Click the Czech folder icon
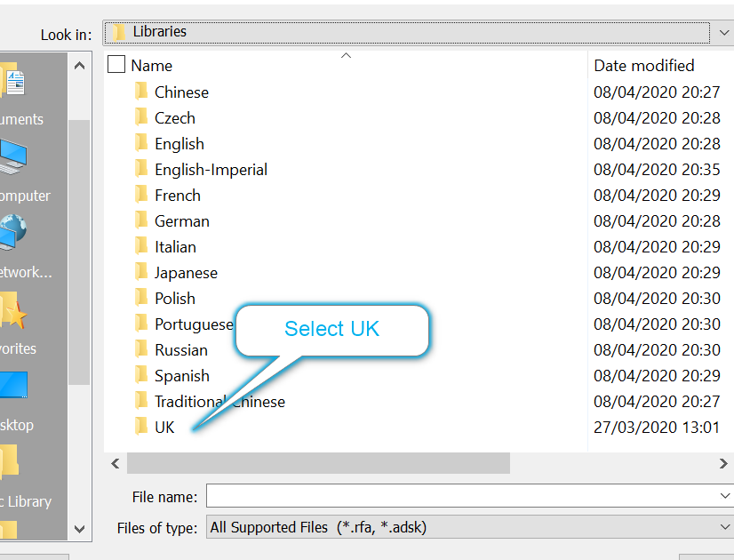Screen dimensions: 734x560 coord(141,117)
